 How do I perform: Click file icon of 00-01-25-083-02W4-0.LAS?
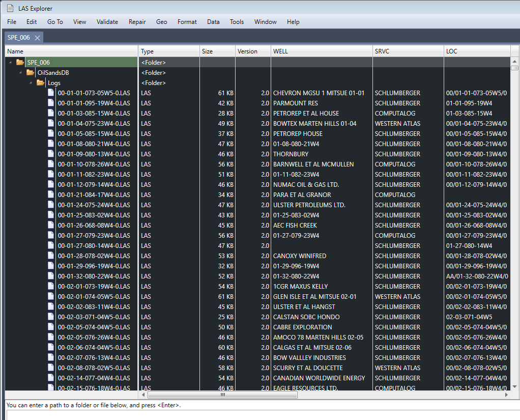click(51, 215)
